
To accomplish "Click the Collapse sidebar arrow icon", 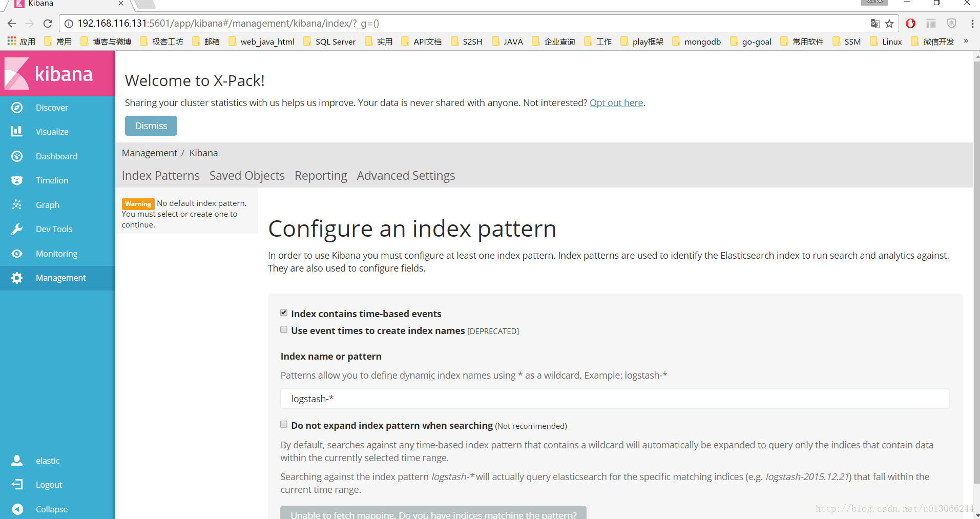I will [17, 509].
